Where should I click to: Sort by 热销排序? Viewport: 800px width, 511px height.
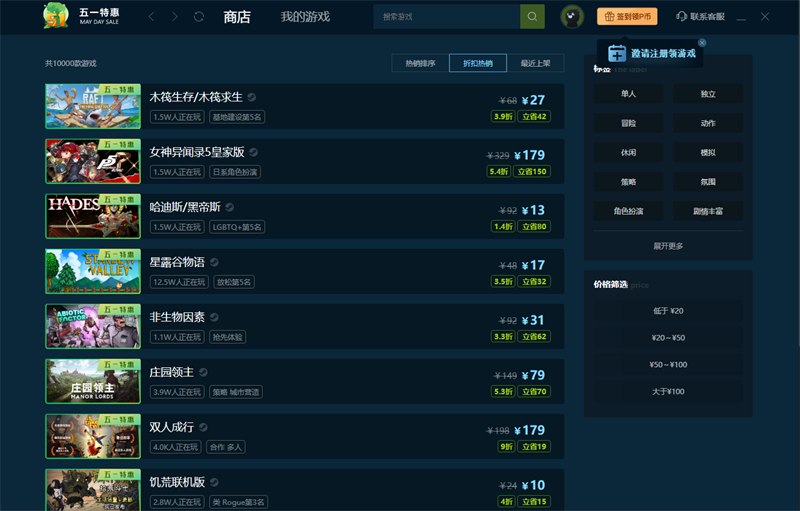(x=420, y=63)
